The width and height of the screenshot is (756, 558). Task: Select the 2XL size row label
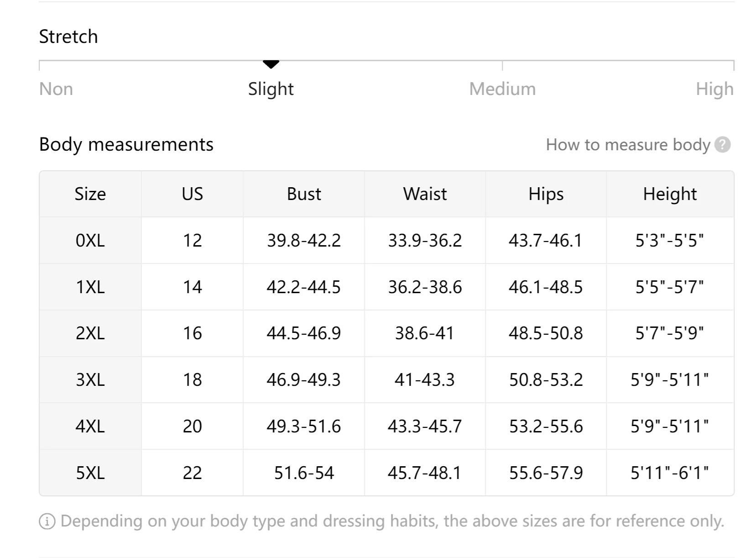tap(90, 333)
